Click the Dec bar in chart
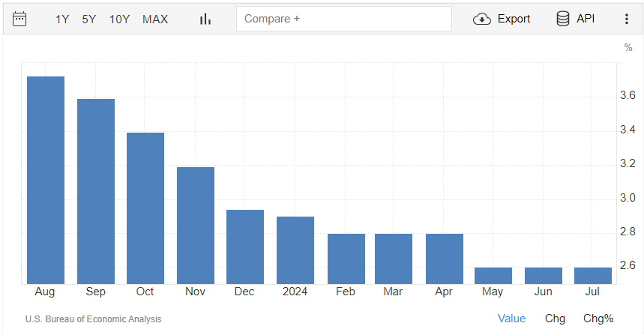The width and height of the screenshot is (644, 335). pos(245,247)
